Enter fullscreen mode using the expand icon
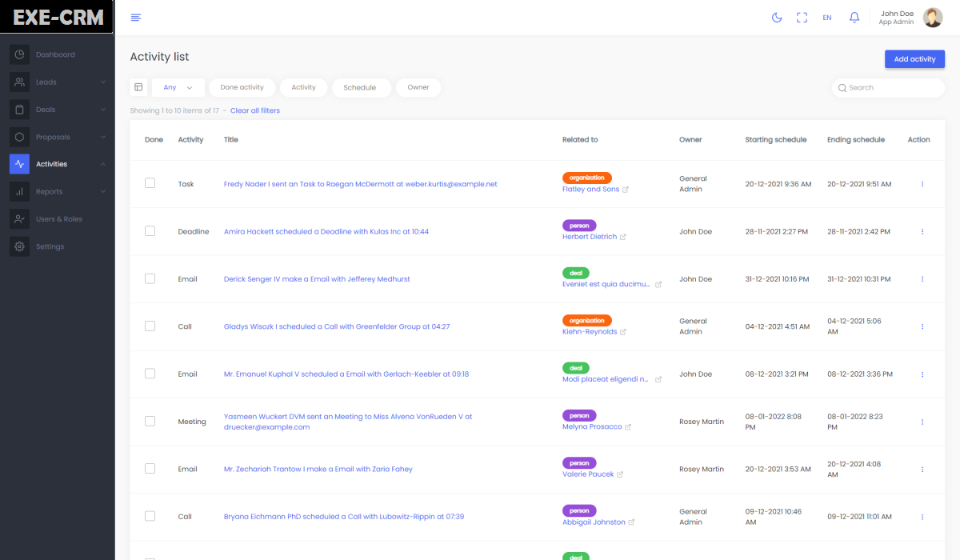 802,18
